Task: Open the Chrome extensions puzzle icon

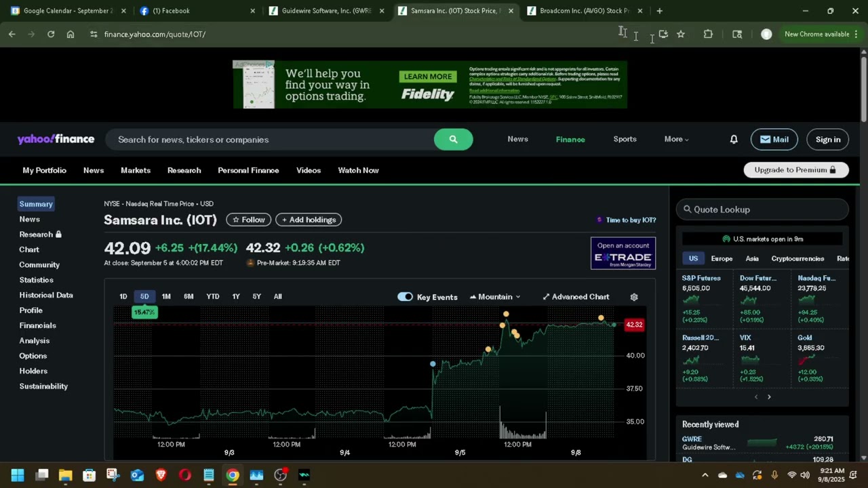Action: coord(708,34)
